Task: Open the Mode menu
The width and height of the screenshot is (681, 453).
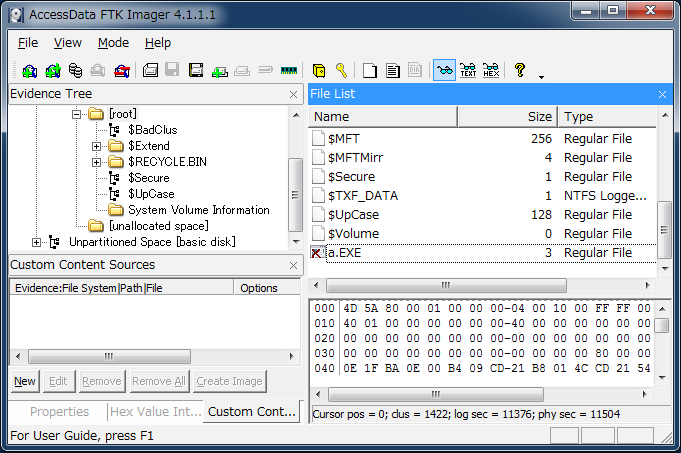Action: [x=113, y=43]
